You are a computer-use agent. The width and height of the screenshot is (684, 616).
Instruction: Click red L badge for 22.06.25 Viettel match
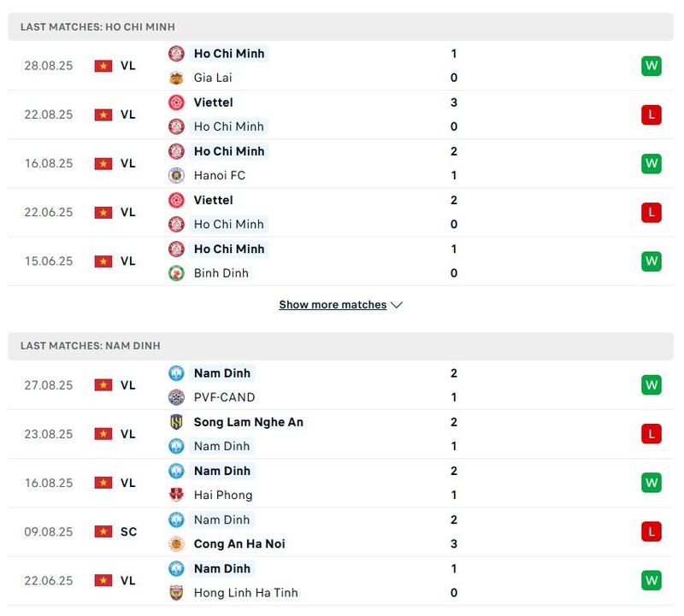tap(652, 212)
